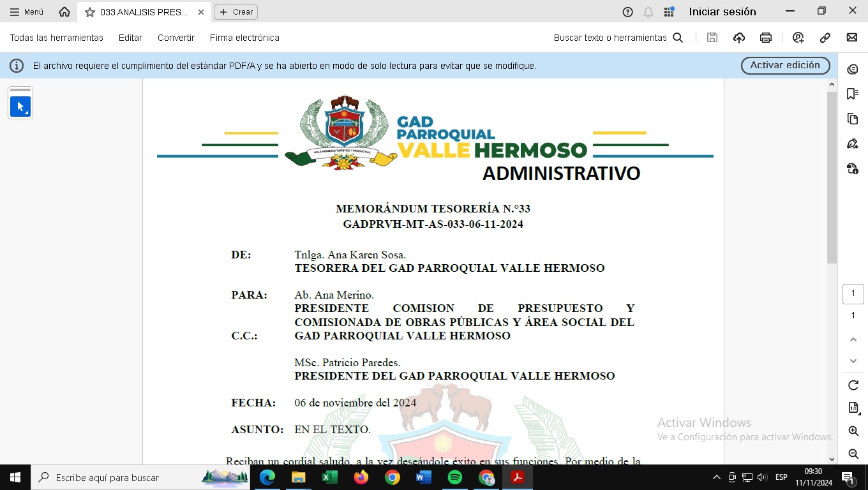868x490 pixels.
Task: Open the share link icon
Action: [825, 38]
